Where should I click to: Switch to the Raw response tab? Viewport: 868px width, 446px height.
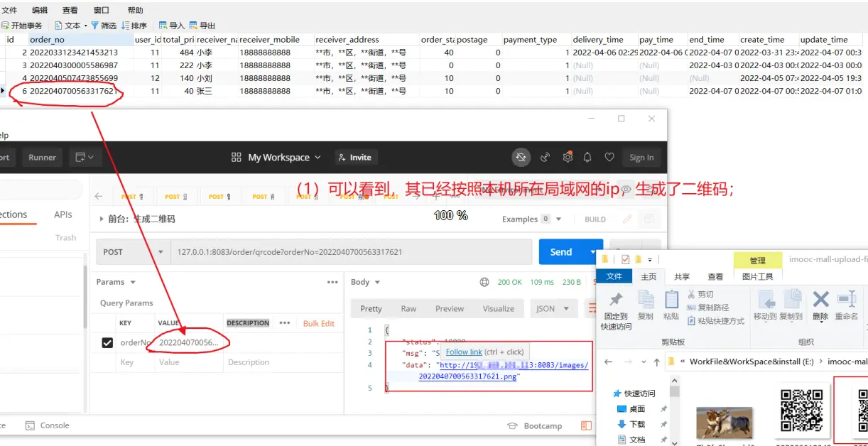click(x=408, y=309)
